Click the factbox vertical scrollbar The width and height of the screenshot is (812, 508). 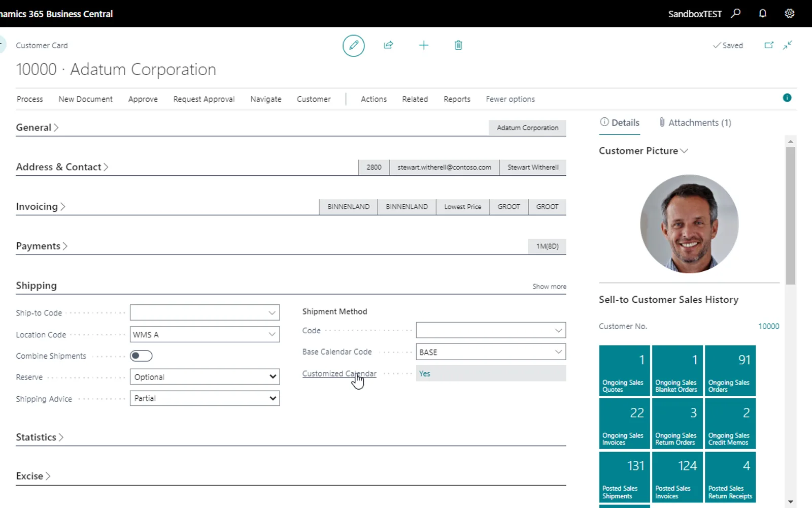(790, 216)
